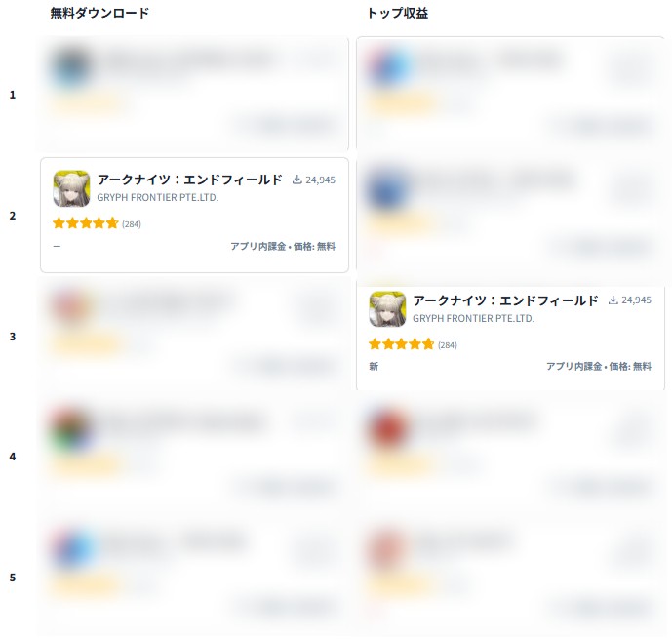Screen dimensions: 672x639
Task: Click the download arrow icon in the トップ収益 Endfield card
Action: (x=613, y=300)
